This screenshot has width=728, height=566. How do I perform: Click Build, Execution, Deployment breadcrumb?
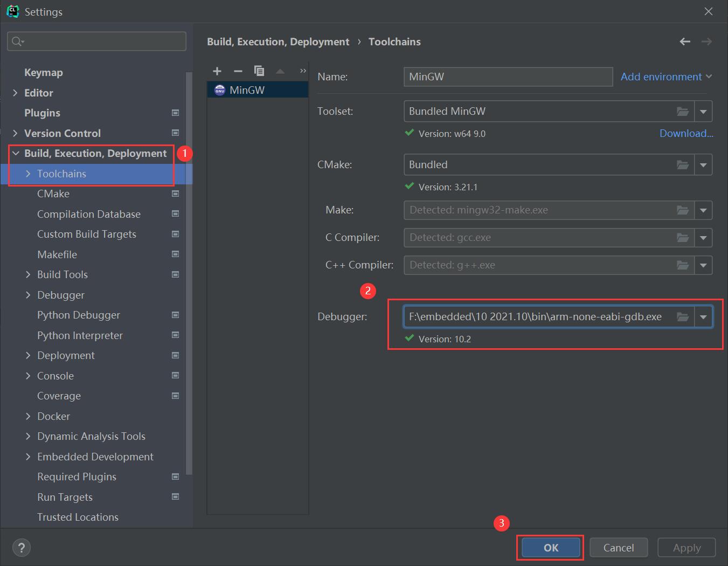(278, 42)
